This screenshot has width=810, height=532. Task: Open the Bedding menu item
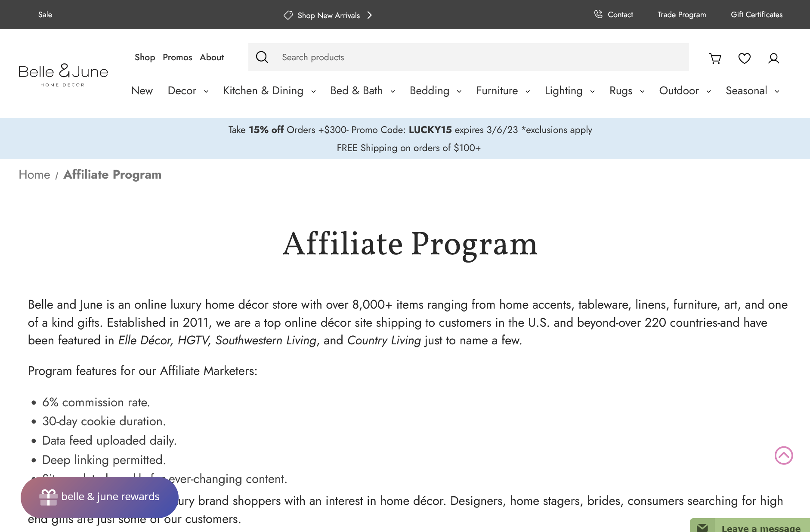tap(430, 91)
